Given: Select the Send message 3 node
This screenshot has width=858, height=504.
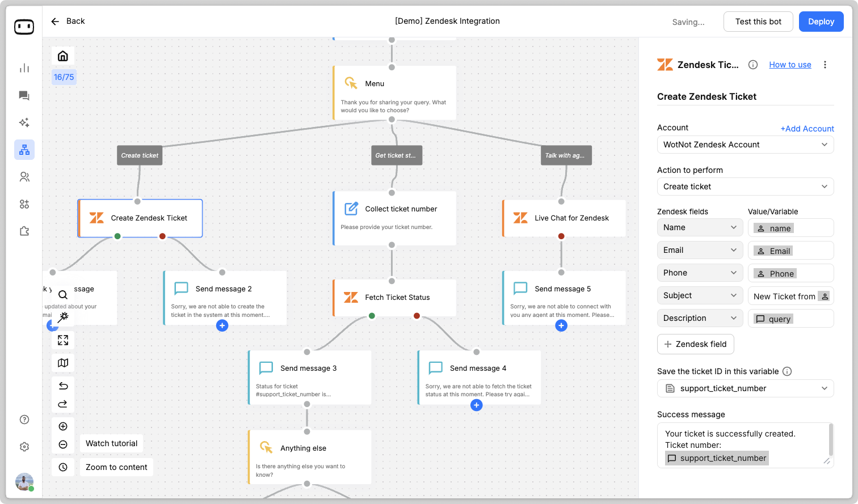Looking at the screenshot, I should point(310,377).
